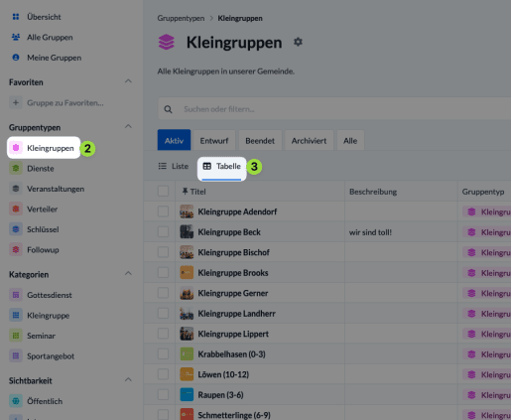Check the box for Raupen (3-6)

click(x=163, y=394)
